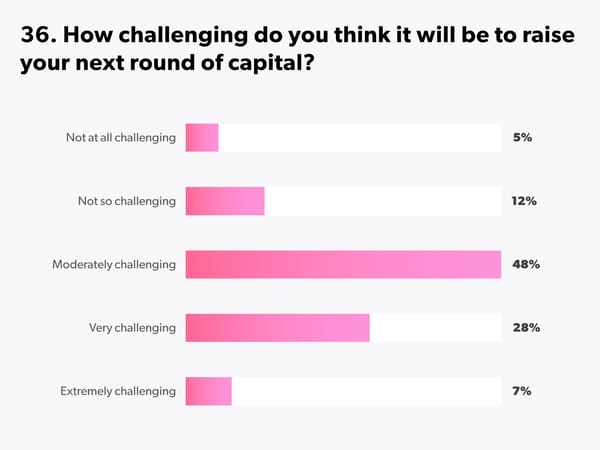Image resolution: width=600 pixels, height=450 pixels.
Task: Click the pink bar for Not so challenging
Action: pyautogui.click(x=225, y=201)
